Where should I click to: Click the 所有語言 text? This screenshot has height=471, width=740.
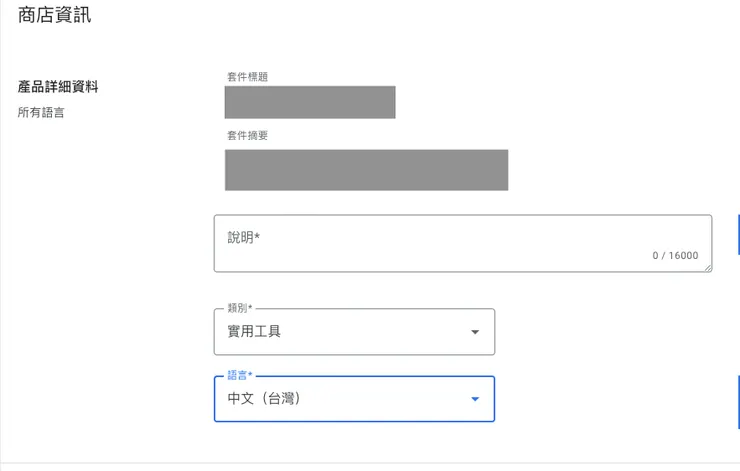point(41,113)
